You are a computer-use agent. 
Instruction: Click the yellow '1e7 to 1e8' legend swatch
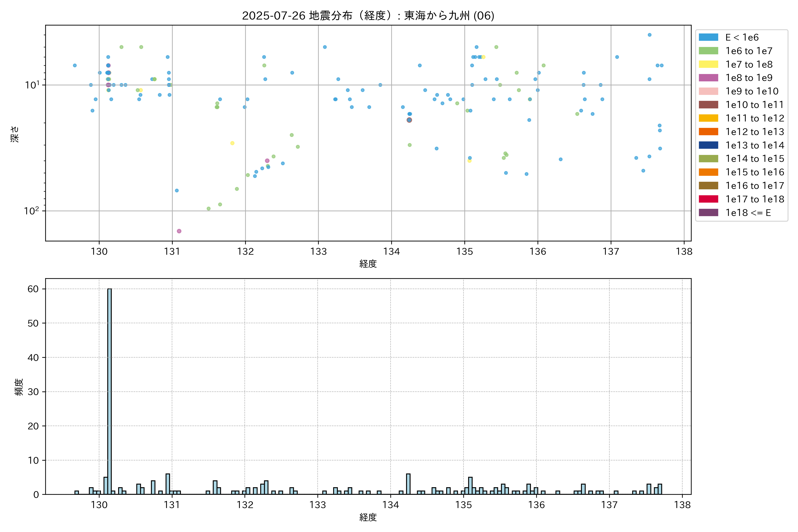point(708,65)
